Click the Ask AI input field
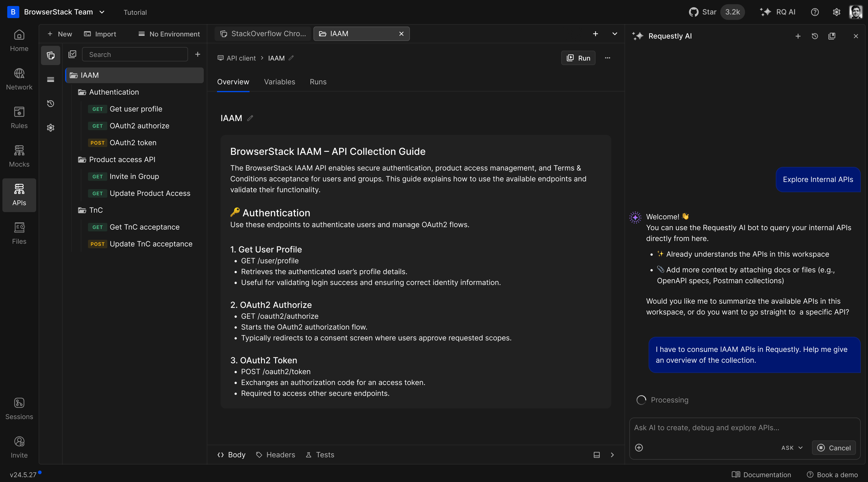Viewport: 868px width, 482px height. [x=745, y=428]
